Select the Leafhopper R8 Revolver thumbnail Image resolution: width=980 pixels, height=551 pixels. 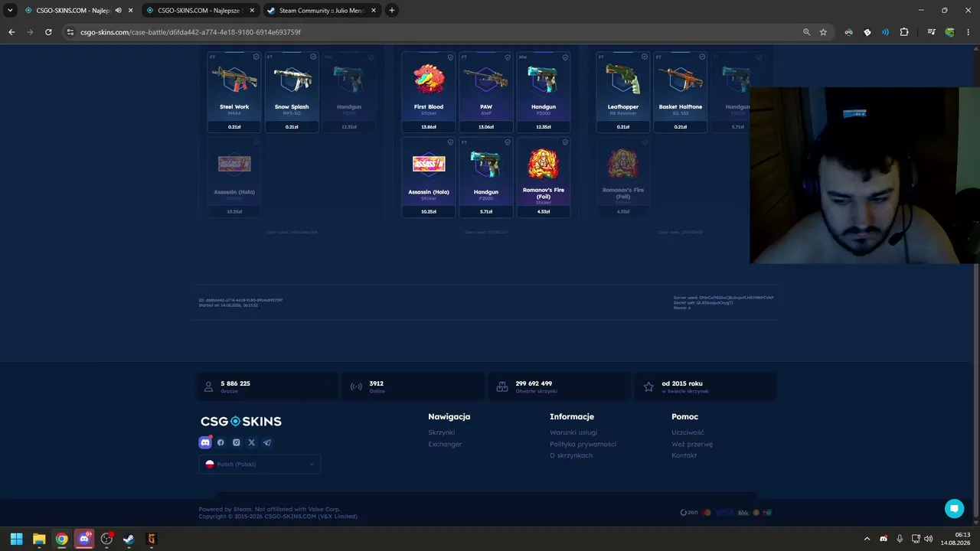pos(623,77)
